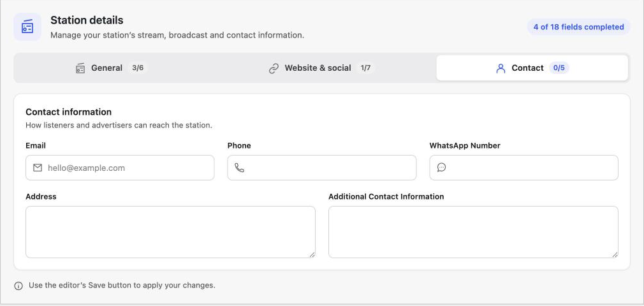Screen dimensions: 644x306
Task: Click the 1/7 count on Website tab
Action: pyautogui.click(x=365, y=68)
